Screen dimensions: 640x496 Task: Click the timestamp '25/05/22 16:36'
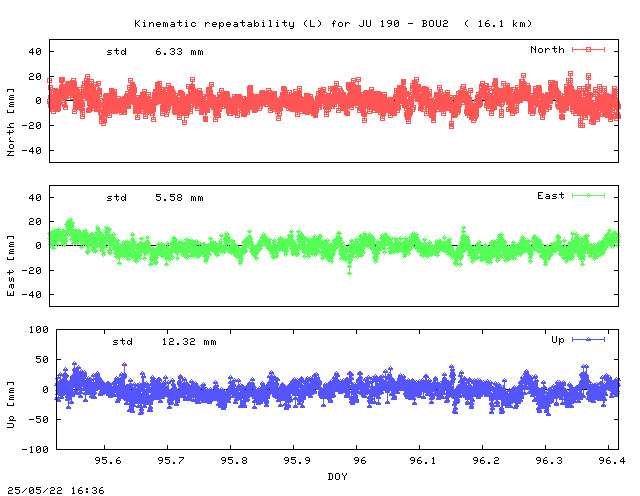(x=56, y=490)
